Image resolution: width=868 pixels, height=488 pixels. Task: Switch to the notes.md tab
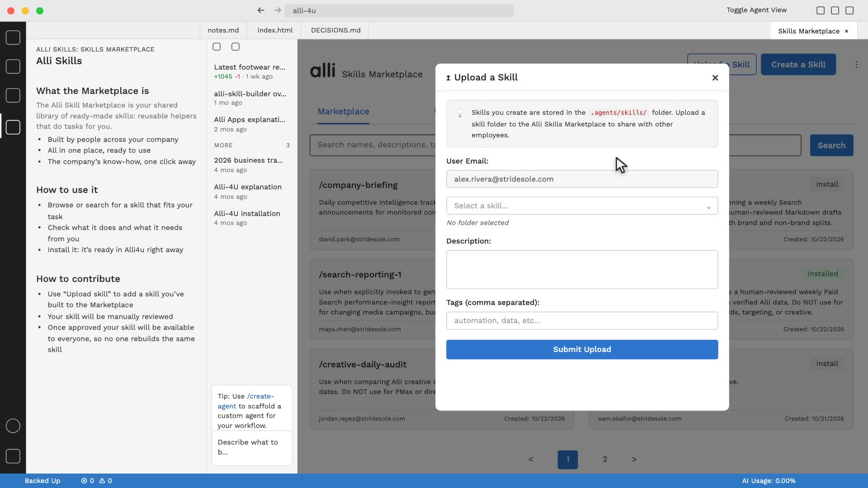click(x=223, y=30)
